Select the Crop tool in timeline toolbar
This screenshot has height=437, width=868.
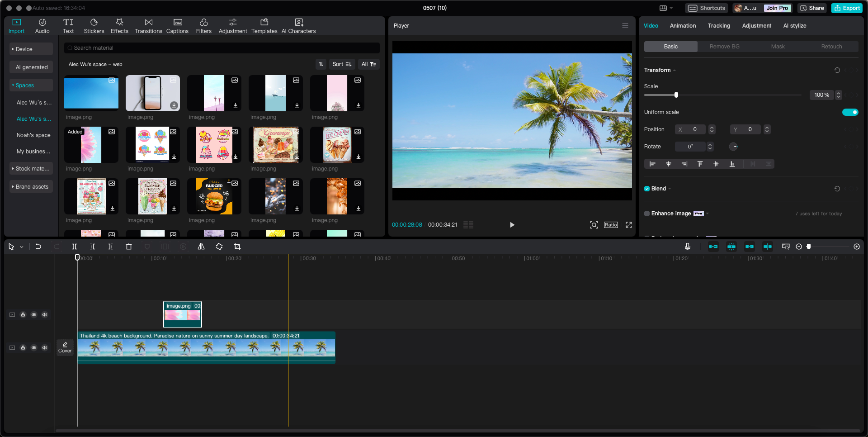pyautogui.click(x=237, y=247)
